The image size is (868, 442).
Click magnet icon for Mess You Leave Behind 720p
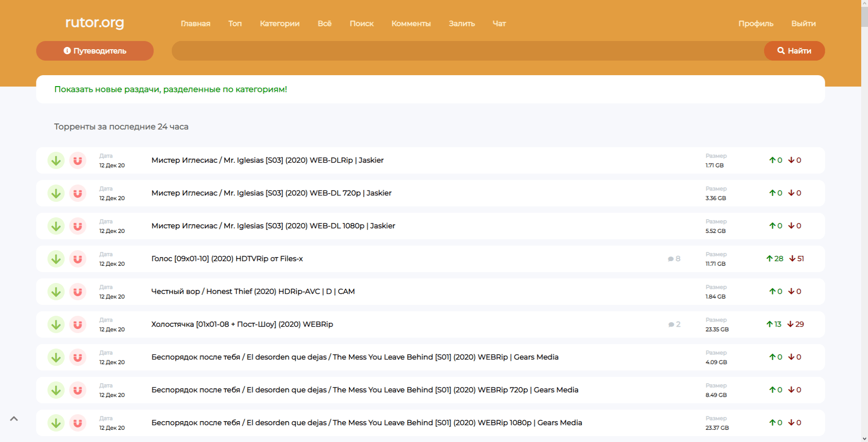78,390
